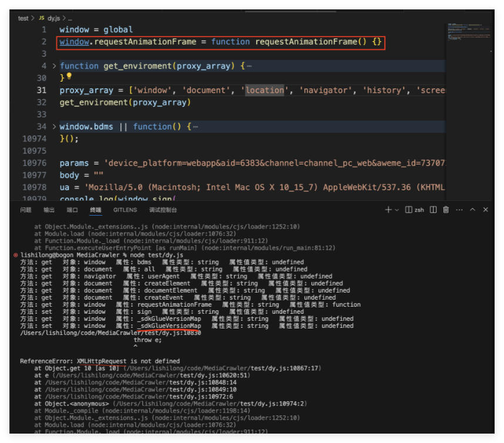The image size is (504, 443).
Task: Click 'get_enviroment(proxy_array)' call on line 32
Action: coord(125,103)
